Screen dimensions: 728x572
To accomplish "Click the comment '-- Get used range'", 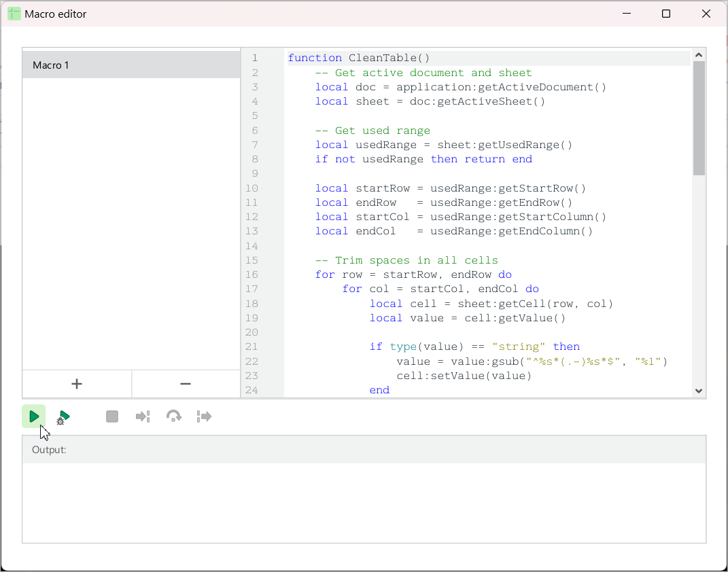I will point(372,131).
